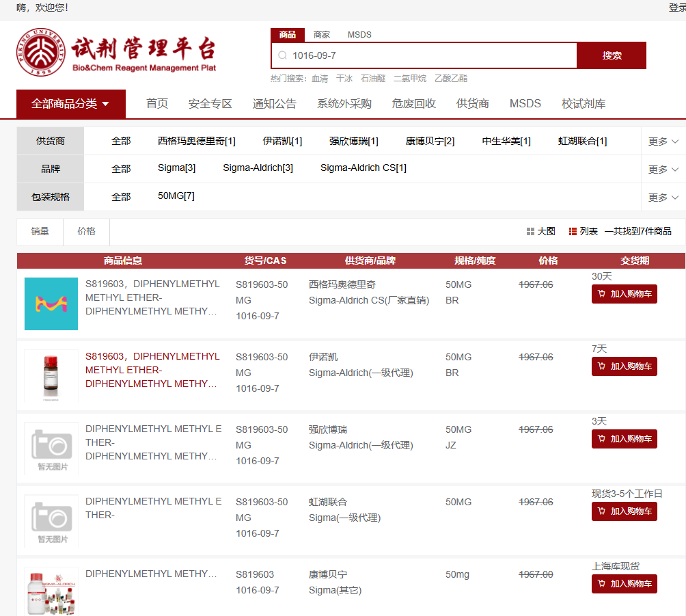Filter by brand Sigma[3]
The image size is (686, 616).
[x=177, y=168]
